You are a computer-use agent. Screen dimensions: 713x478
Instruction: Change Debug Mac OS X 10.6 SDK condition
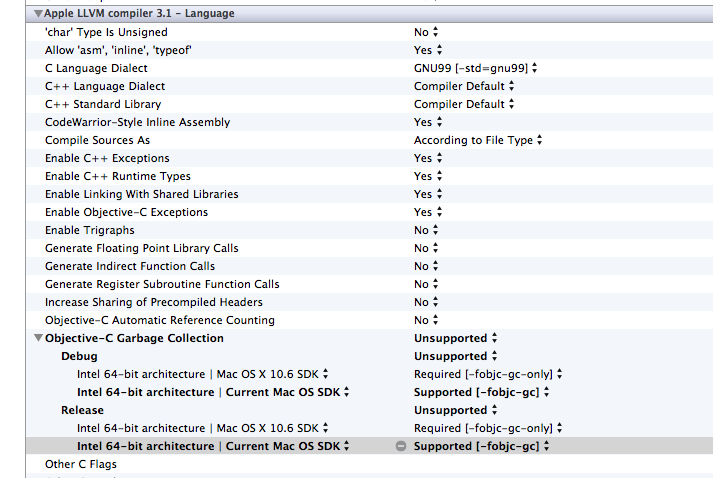[x=272, y=374]
